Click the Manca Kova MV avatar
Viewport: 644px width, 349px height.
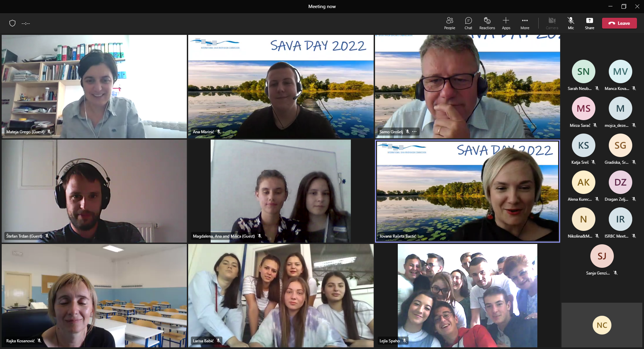[620, 71]
